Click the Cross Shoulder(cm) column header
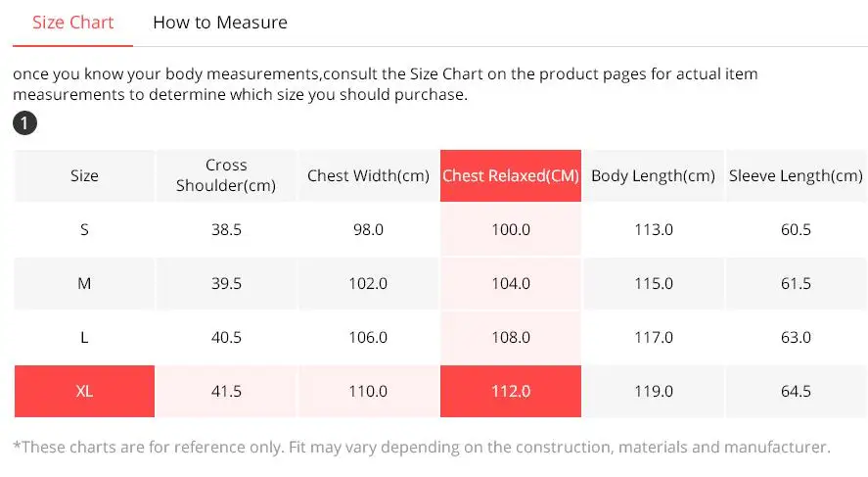The image size is (868, 477). tap(226, 175)
